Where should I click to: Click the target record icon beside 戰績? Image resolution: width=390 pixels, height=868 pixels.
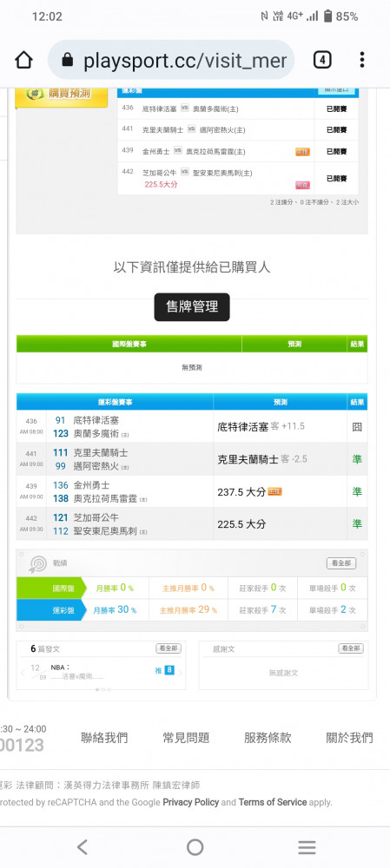38,563
